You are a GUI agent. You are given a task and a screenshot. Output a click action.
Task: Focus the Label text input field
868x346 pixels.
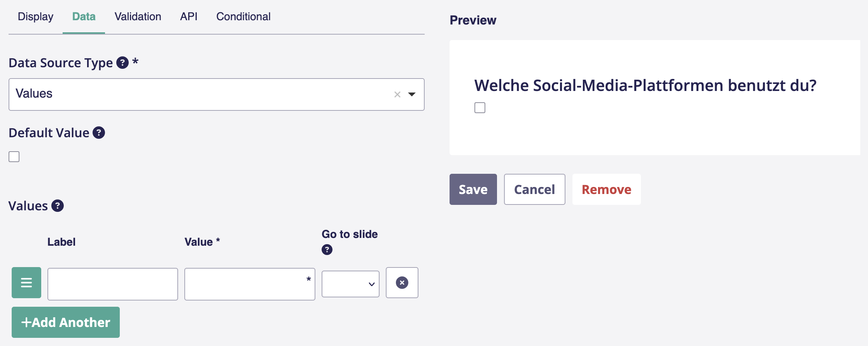tap(113, 284)
